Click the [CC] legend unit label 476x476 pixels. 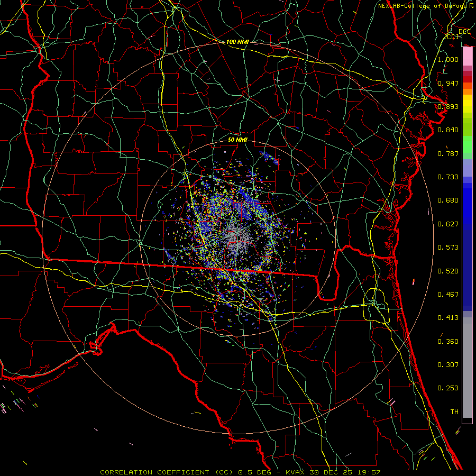point(452,36)
